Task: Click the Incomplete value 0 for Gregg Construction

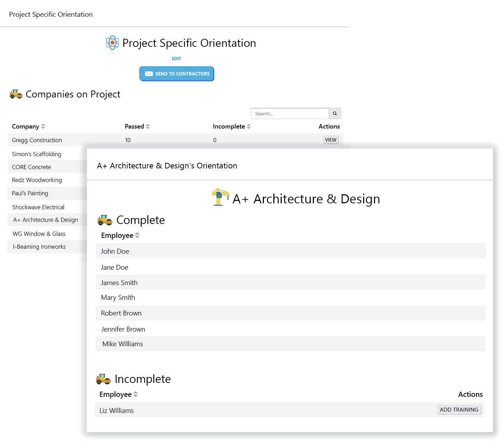Action: [215, 140]
